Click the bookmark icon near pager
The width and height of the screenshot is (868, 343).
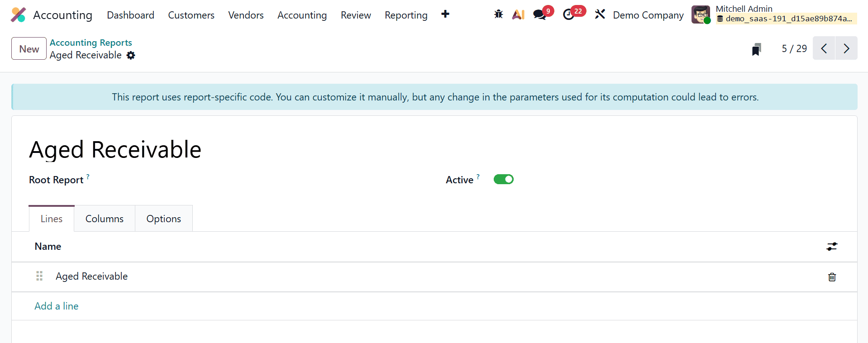click(x=756, y=49)
